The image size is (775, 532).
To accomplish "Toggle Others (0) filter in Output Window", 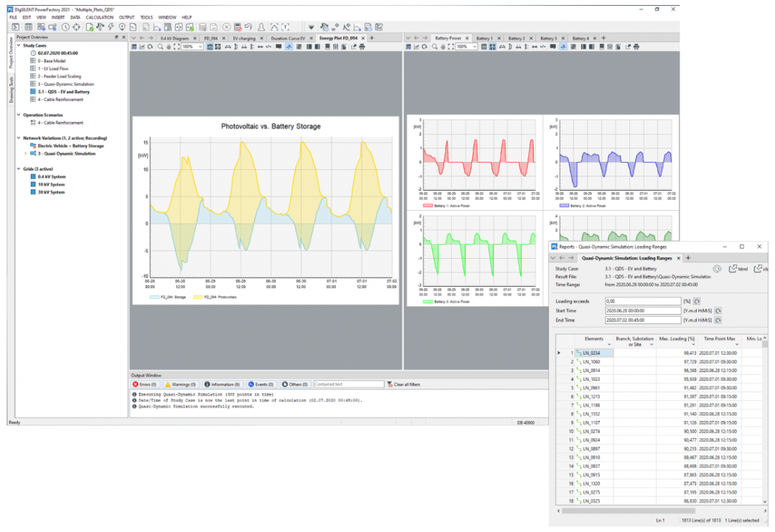I will tap(295, 384).
